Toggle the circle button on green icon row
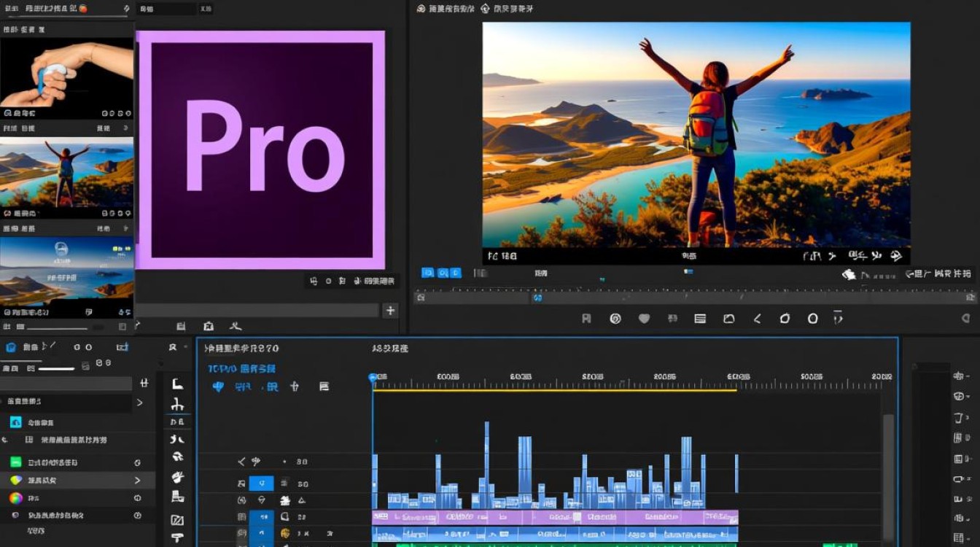 [138, 462]
